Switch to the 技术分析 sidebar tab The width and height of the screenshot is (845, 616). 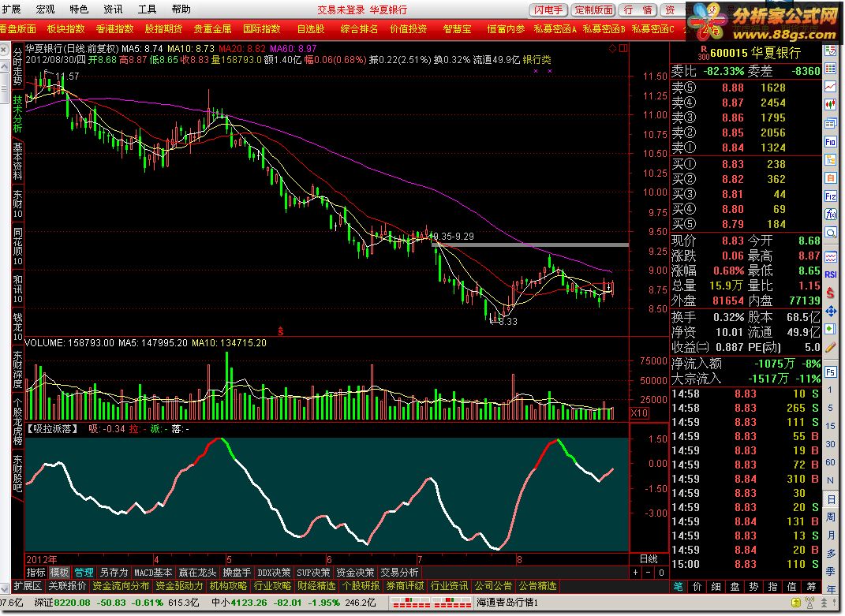coord(18,114)
